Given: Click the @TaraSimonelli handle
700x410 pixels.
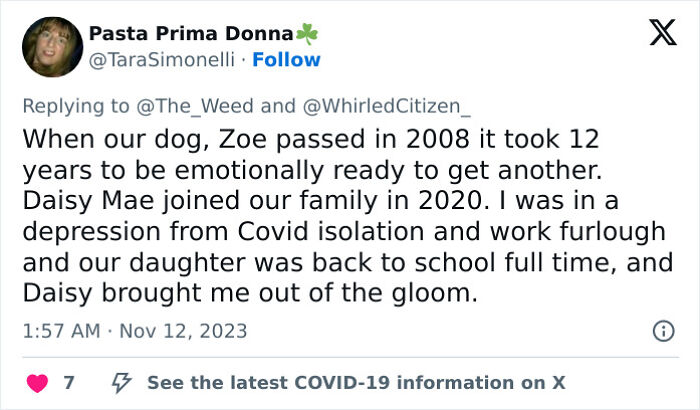Looking at the screenshot, I should click(164, 60).
